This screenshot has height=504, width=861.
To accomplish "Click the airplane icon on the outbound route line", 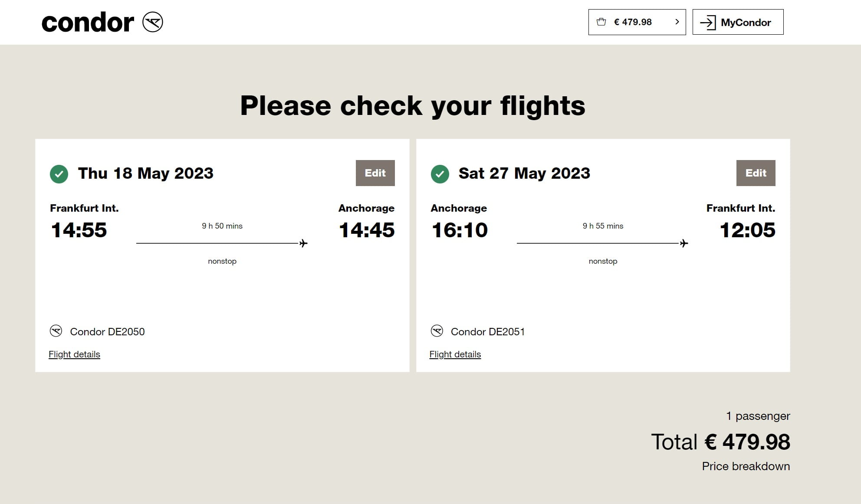I will pyautogui.click(x=303, y=243).
